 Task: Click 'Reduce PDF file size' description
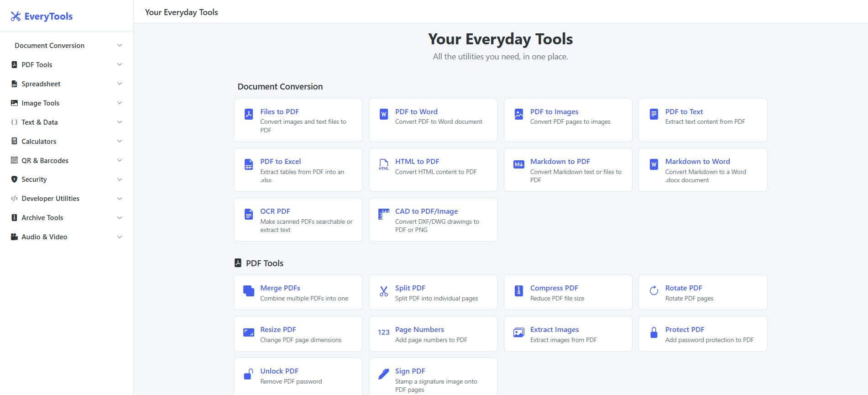click(x=557, y=298)
